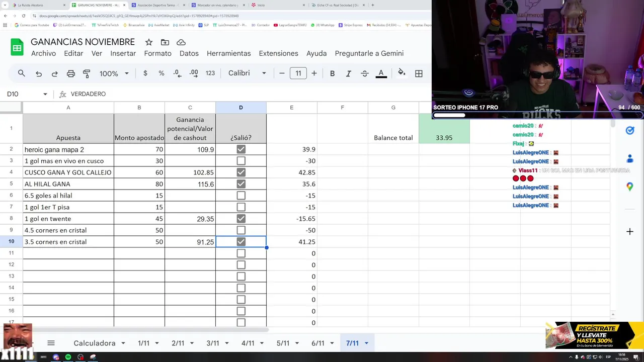
Task: Decrease the font size with minus
Action: (x=282, y=73)
